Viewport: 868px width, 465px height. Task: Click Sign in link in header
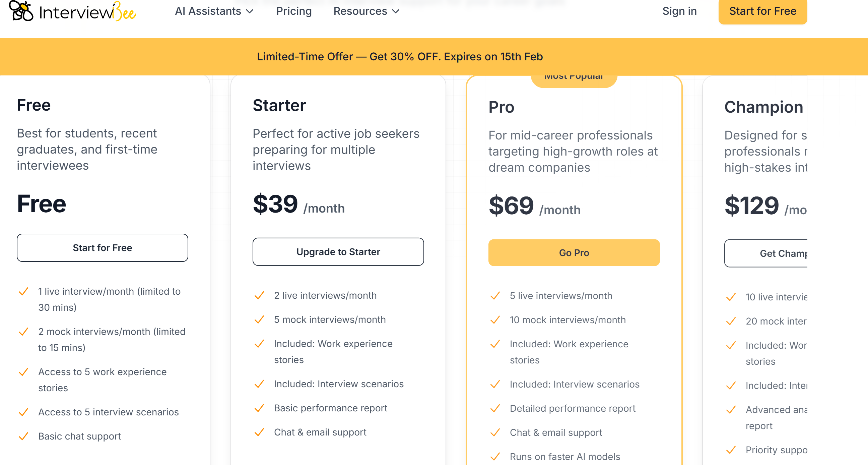pos(679,11)
